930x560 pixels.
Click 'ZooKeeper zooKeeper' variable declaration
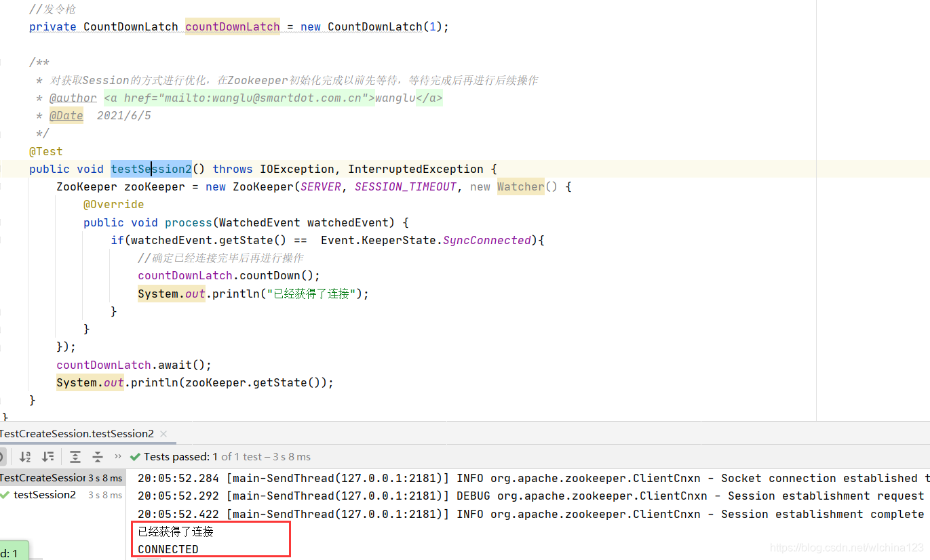[x=121, y=186]
